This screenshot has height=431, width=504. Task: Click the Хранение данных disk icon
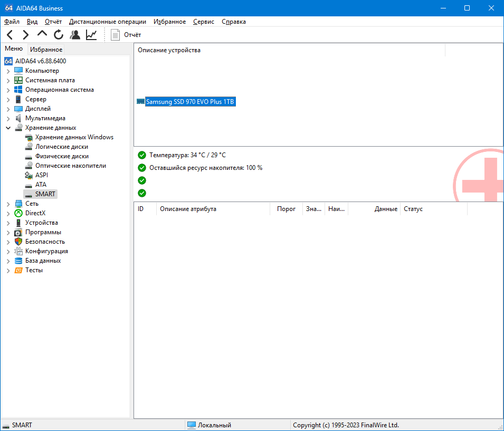coord(18,128)
